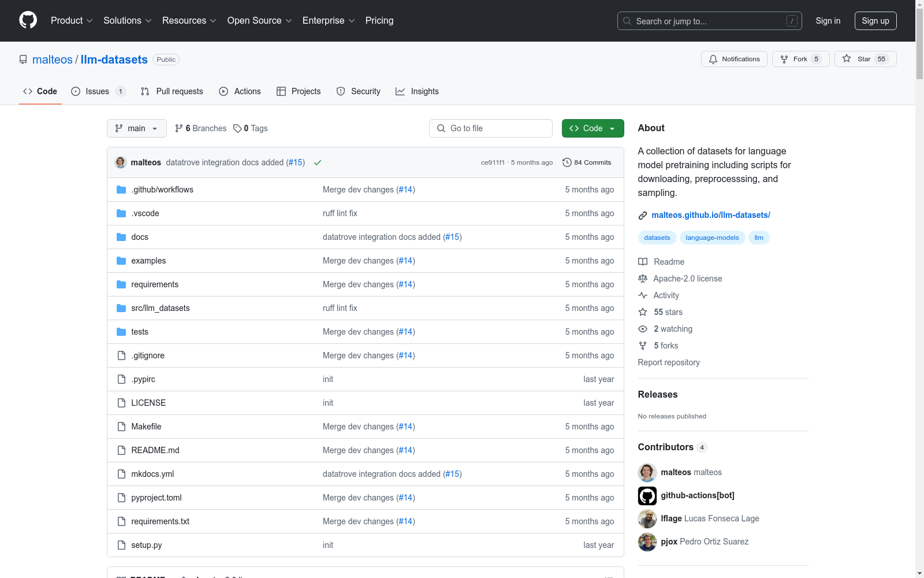Image resolution: width=924 pixels, height=578 pixels.
Task: Click the github-actions[bot] avatar
Action: [647, 495]
